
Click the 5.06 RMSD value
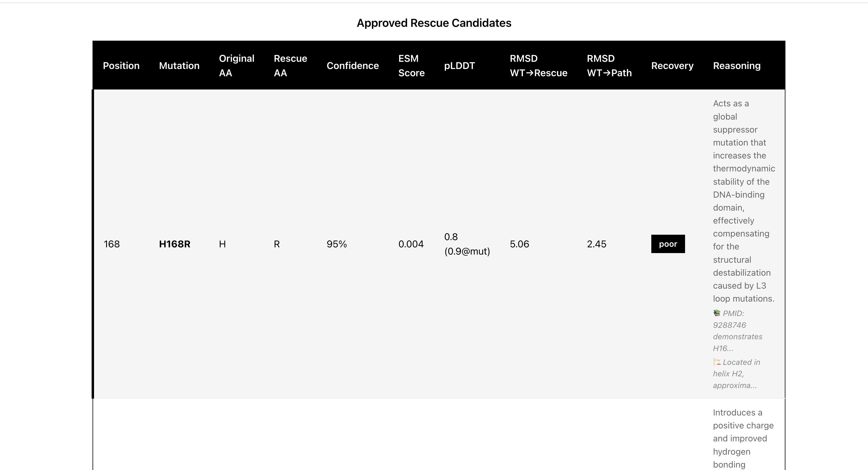click(519, 244)
